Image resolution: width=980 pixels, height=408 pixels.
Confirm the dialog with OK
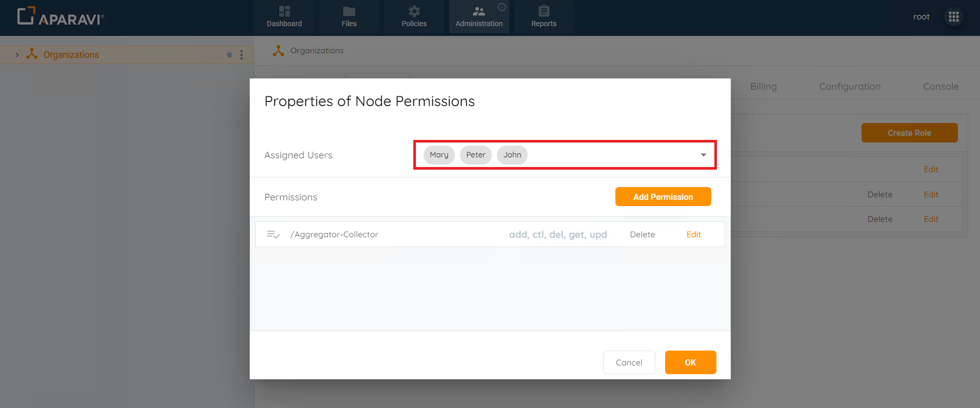[690, 362]
